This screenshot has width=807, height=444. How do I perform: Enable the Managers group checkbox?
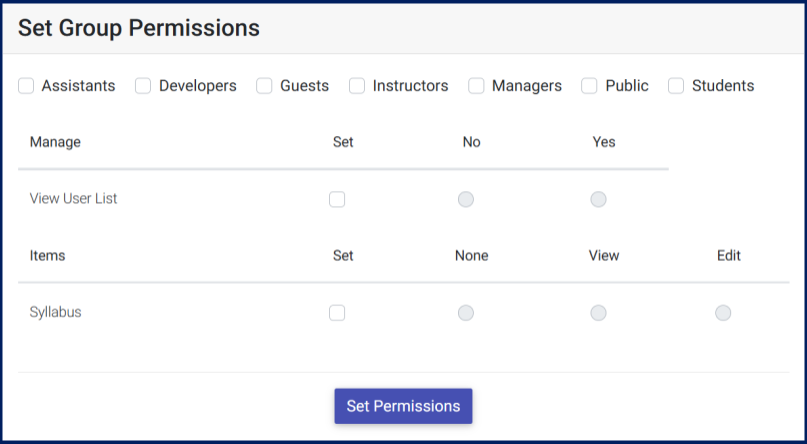[476, 86]
